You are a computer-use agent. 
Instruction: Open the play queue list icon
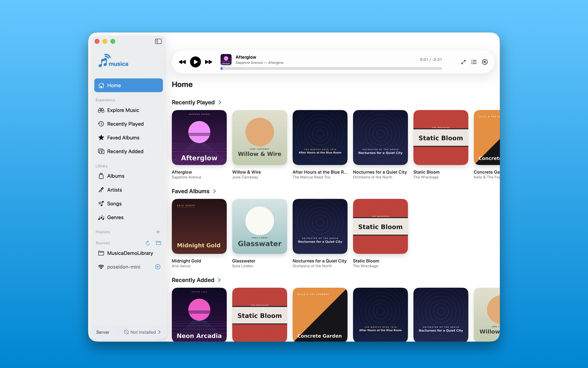pos(474,62)
